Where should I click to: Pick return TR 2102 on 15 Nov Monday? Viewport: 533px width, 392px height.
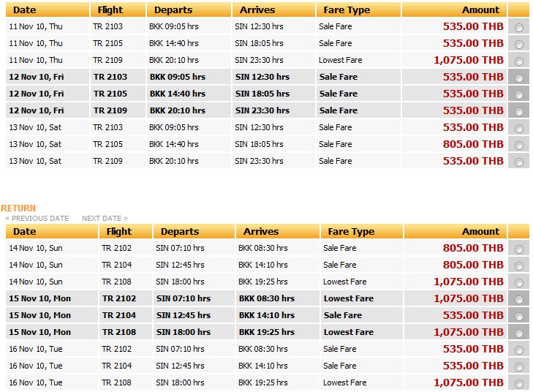(x=519, y=299)
